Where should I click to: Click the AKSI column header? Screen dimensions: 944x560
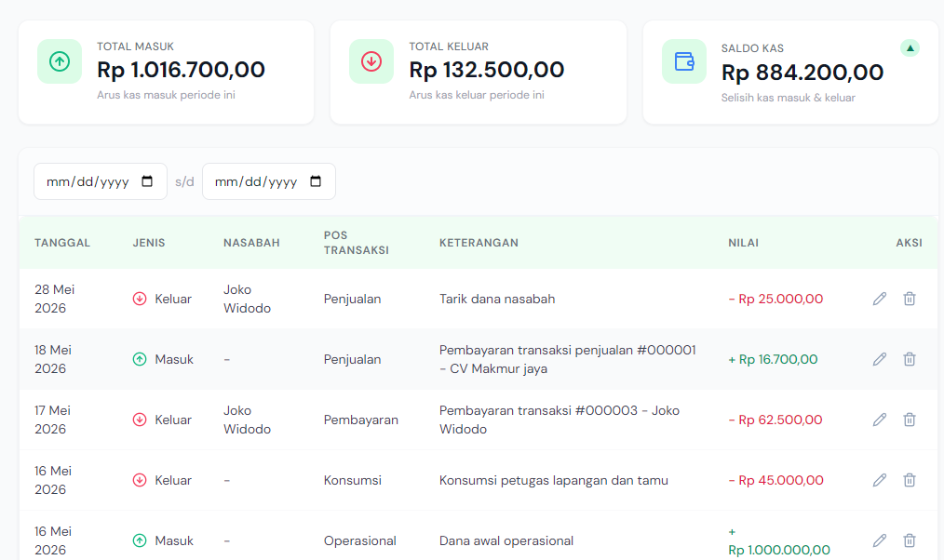point(909,243)
